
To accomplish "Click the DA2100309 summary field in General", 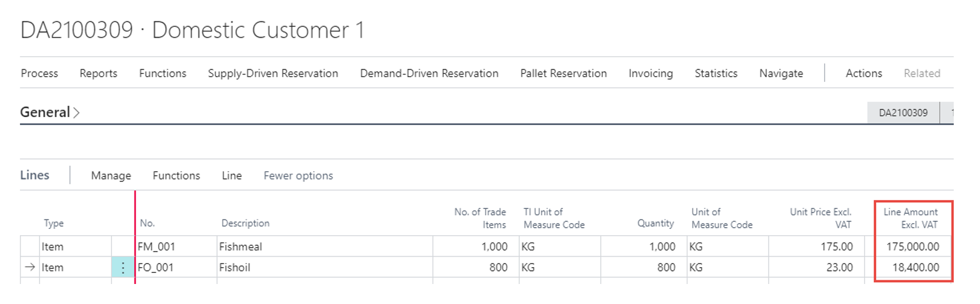I will point(903,113).
